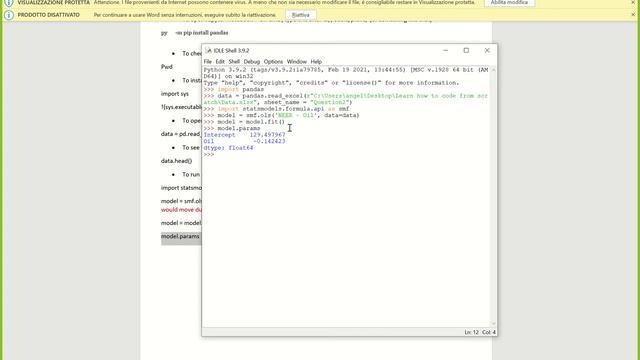This screenshot has width=640, height=360.
Task: Click the 'Oil -0.142423' output line
Action: [x=244, y=141]
